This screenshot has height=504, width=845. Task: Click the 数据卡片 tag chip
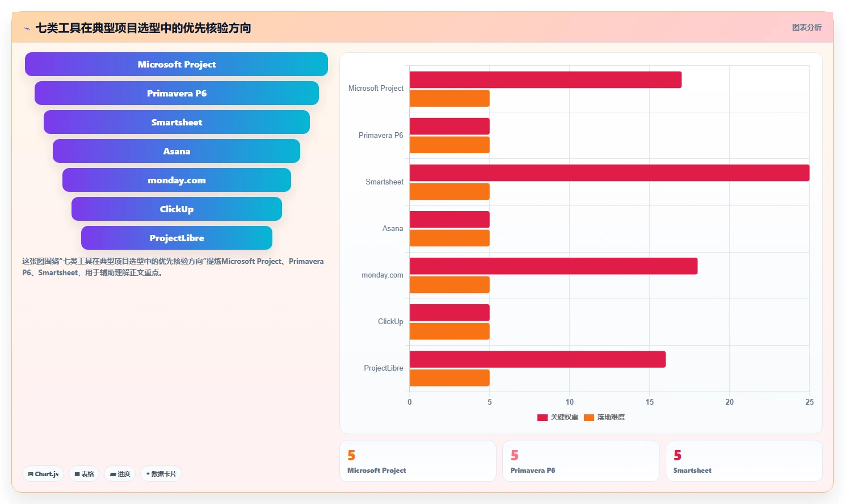tap(161, 474)
